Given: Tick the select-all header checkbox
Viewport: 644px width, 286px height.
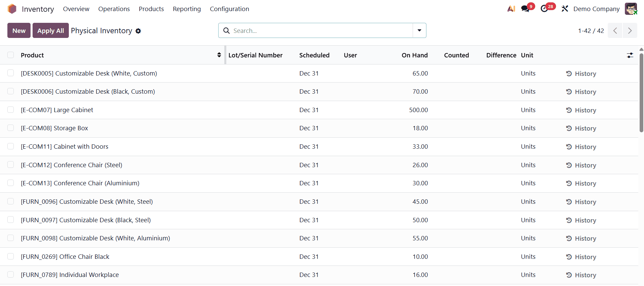Looking at the screenshot, I should tap(11, 55).
